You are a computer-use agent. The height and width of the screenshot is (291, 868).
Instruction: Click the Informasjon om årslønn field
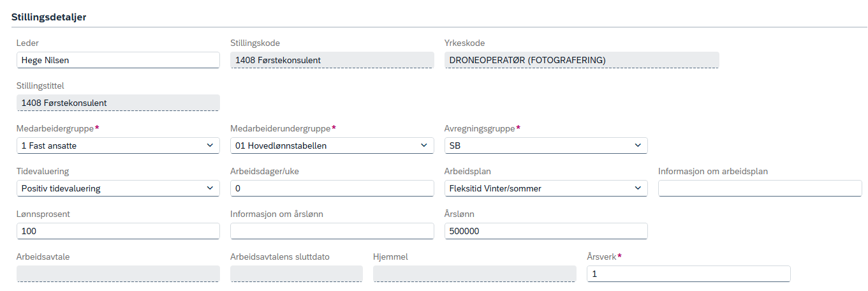pos(332,231)
